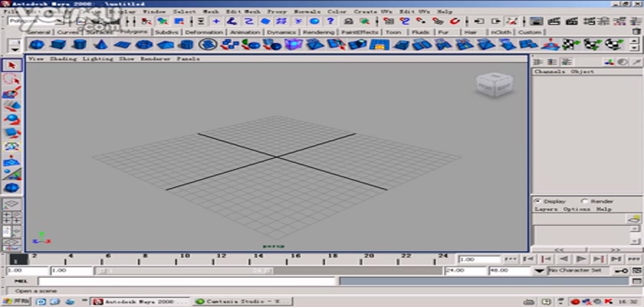Click the render current frame clapboard icon
The height and width of the screenshot is (307, 644).
click(x=554, y=21)
